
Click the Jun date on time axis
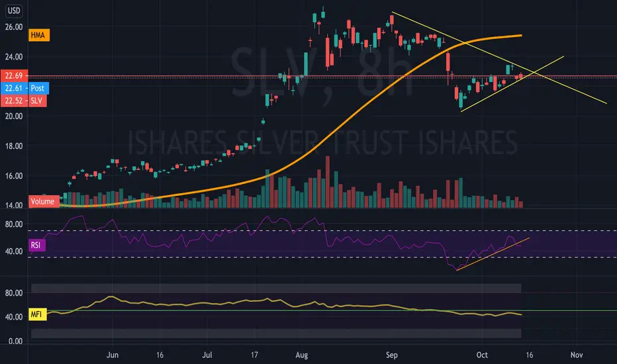pos(113,355)
